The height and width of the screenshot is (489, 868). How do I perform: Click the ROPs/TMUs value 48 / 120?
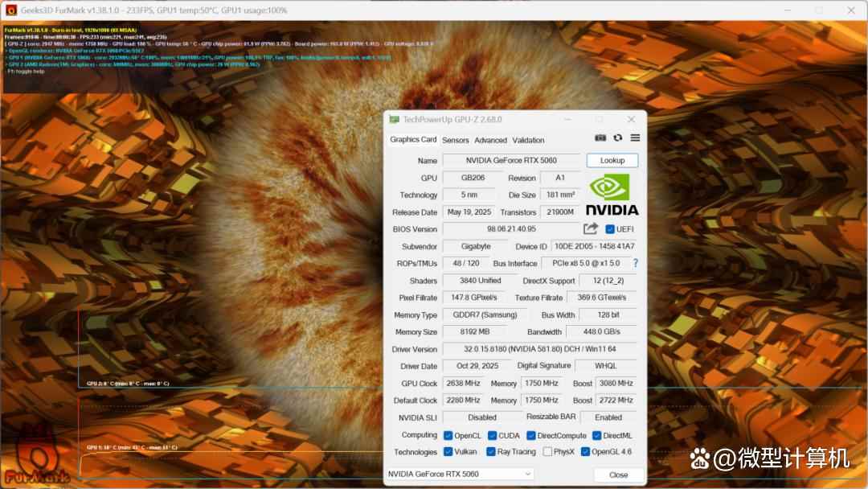(465, 264)
